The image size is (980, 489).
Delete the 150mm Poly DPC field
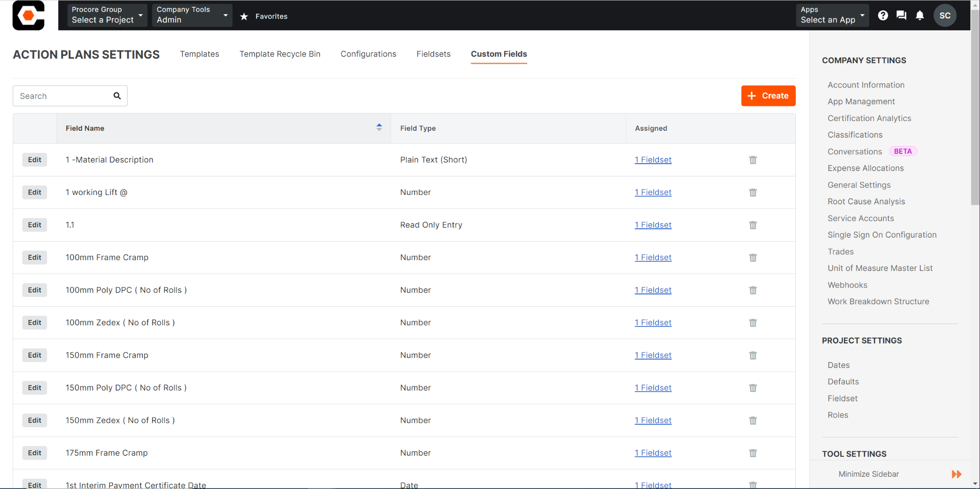point(753,388)
